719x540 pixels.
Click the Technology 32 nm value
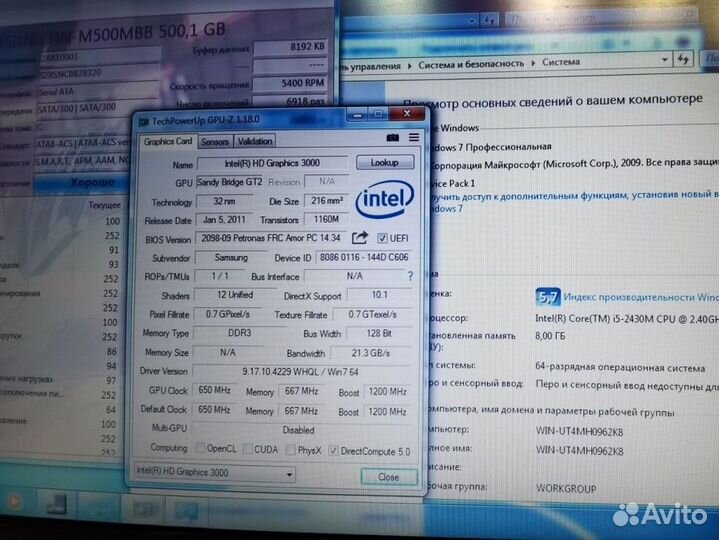click(x=224, y=201)
